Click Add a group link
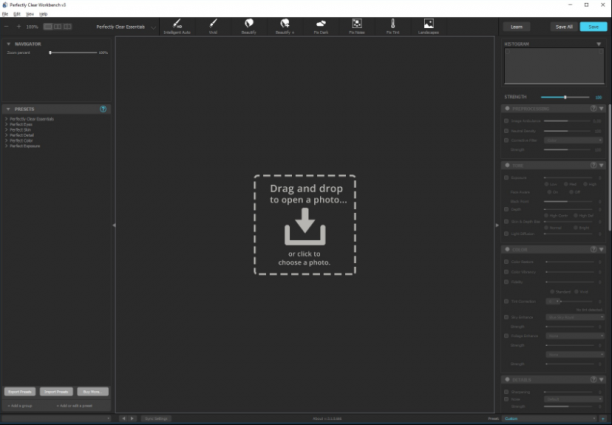The width and height of the screenshot is (612, 425). pos(20,406)
